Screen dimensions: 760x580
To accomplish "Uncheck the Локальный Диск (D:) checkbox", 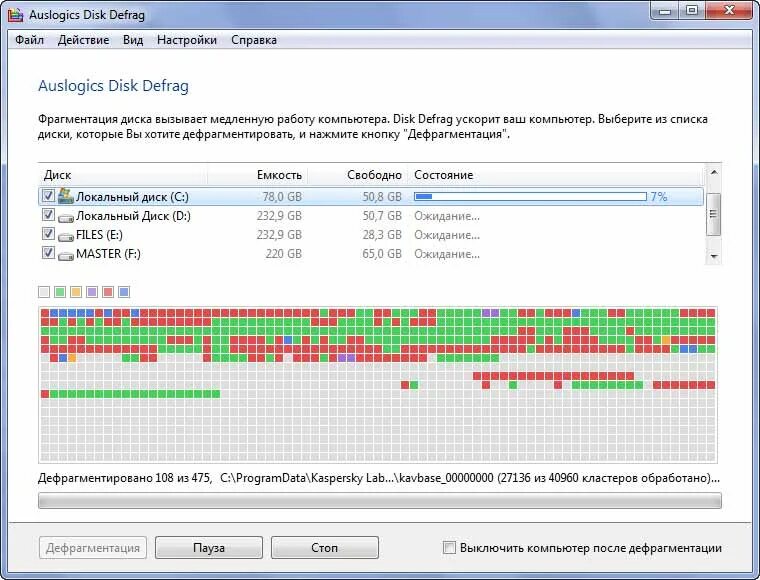I will 48,214.
